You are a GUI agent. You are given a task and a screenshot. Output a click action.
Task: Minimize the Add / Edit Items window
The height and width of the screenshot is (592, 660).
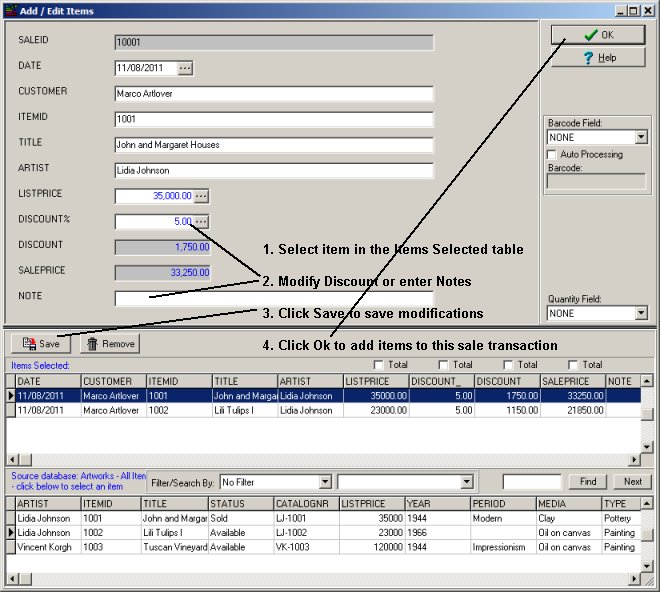620,11
